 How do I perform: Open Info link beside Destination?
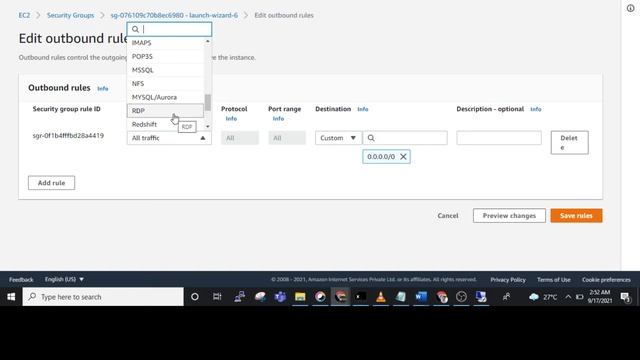pos(363,109)
